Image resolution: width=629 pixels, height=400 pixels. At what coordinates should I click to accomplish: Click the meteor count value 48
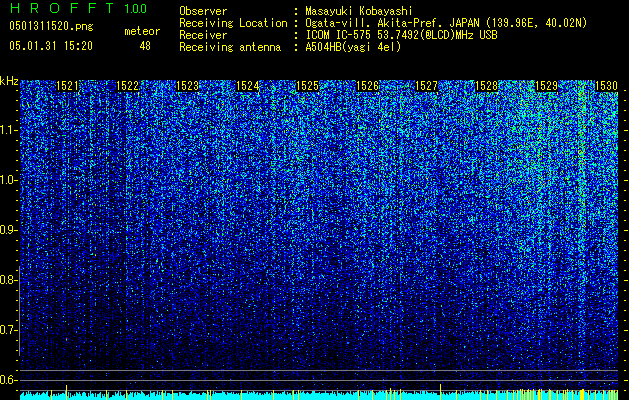click(x=145, y=46)
